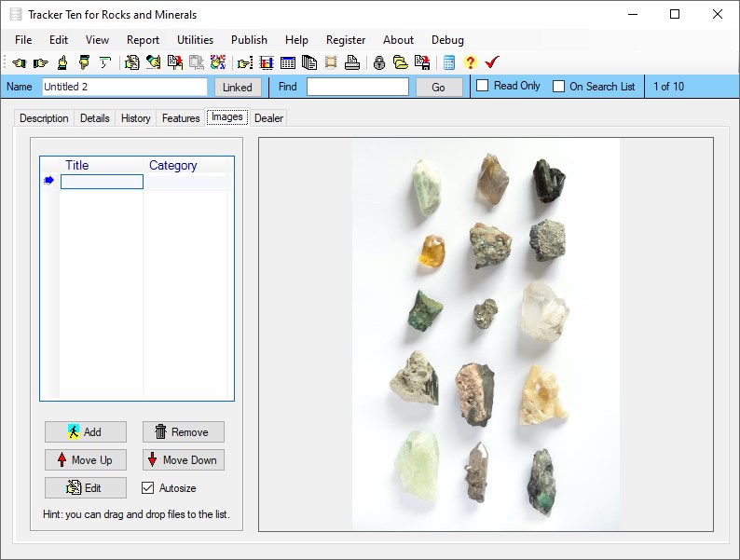The image size is (740, 560).
Task: Click the film strip toolbar icon
Action: pos(331,62)
